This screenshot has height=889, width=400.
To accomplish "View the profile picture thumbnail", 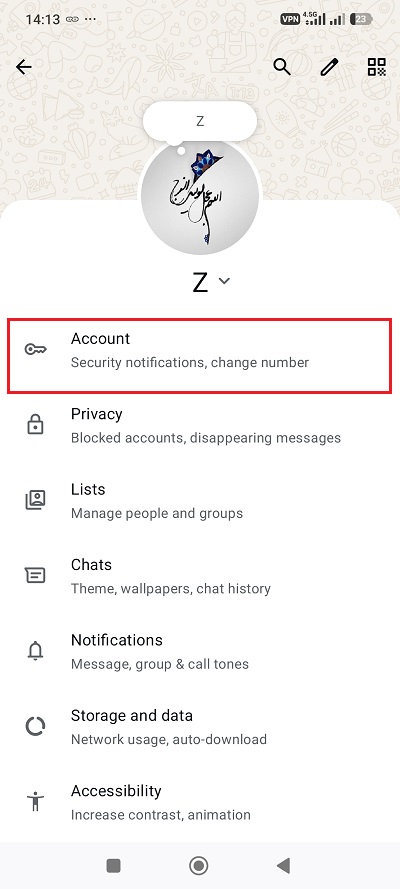I will tap(200, 196).
